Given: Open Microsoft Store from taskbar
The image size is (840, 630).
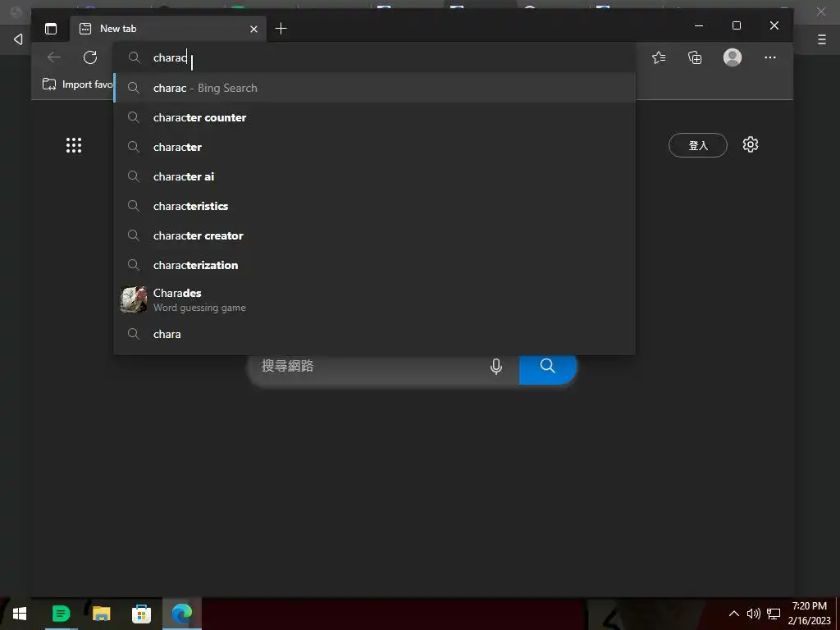Looking at the screenshot, I should coord(141,614).
